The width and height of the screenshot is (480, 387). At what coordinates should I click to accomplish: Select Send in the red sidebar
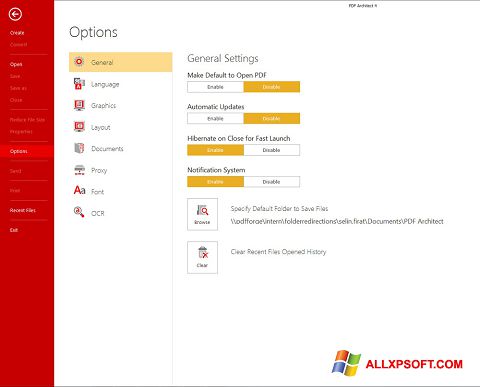coord(15,171)
